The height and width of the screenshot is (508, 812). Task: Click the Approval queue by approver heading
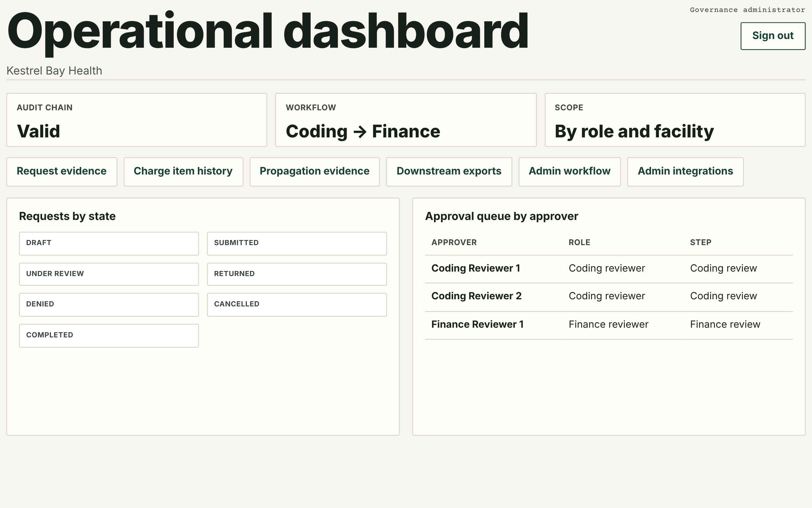click(x=502, y=216)
